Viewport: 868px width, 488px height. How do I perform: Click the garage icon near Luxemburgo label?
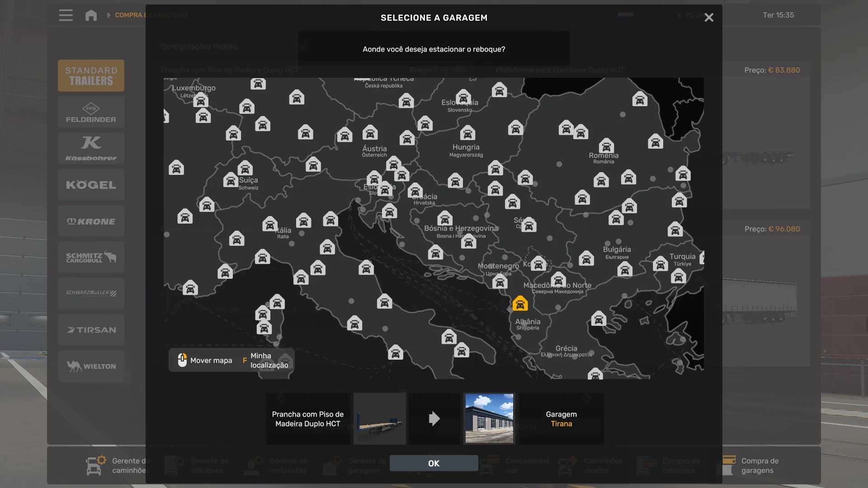coord(201,100)
